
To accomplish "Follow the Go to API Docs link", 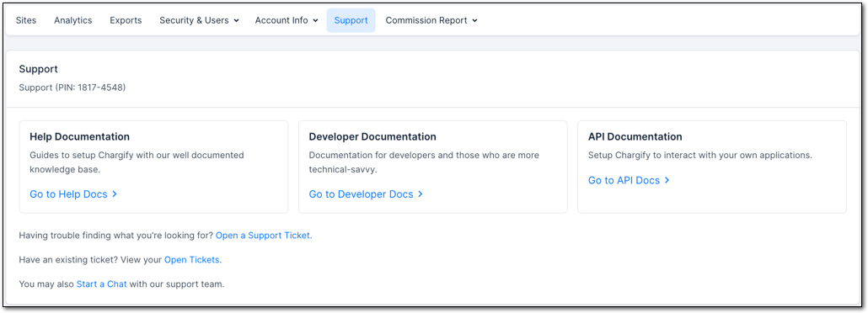I will click(629, 180).
